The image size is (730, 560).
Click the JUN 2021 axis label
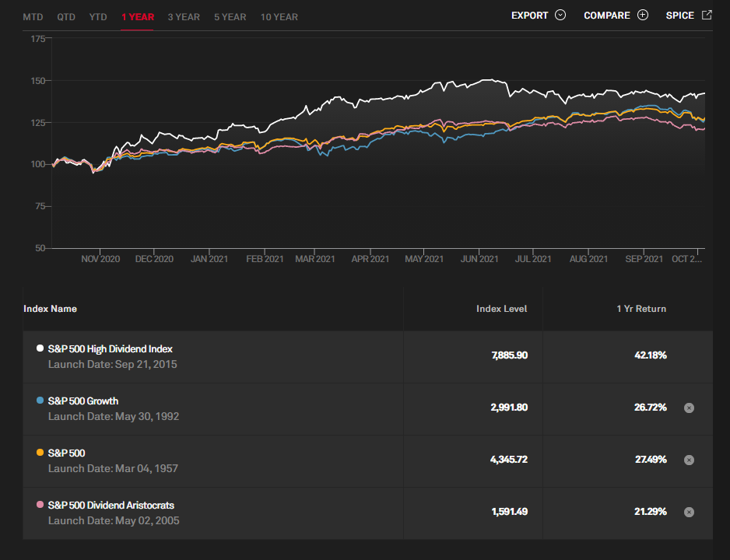point(479,259)
